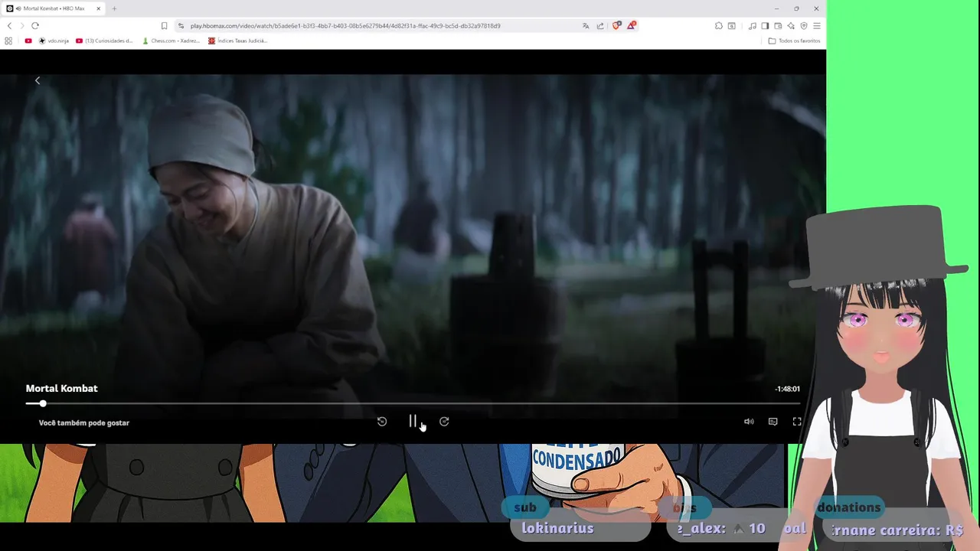Open a new browser tab
This screenshot has height=551, width=980.
click(x=114, y=8)
